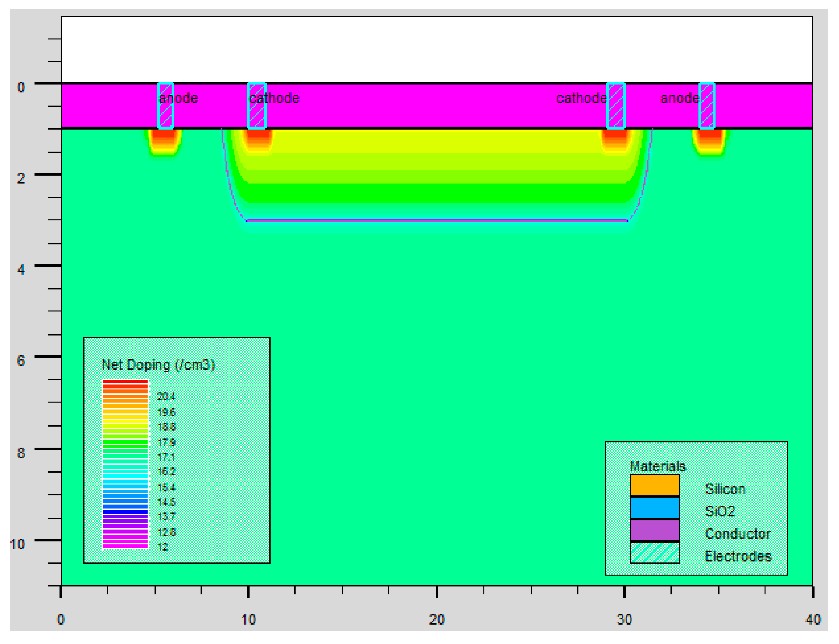Click the left anode electrode hatched box
This screenshot has height=644, width=839.
tap(165, 106)
